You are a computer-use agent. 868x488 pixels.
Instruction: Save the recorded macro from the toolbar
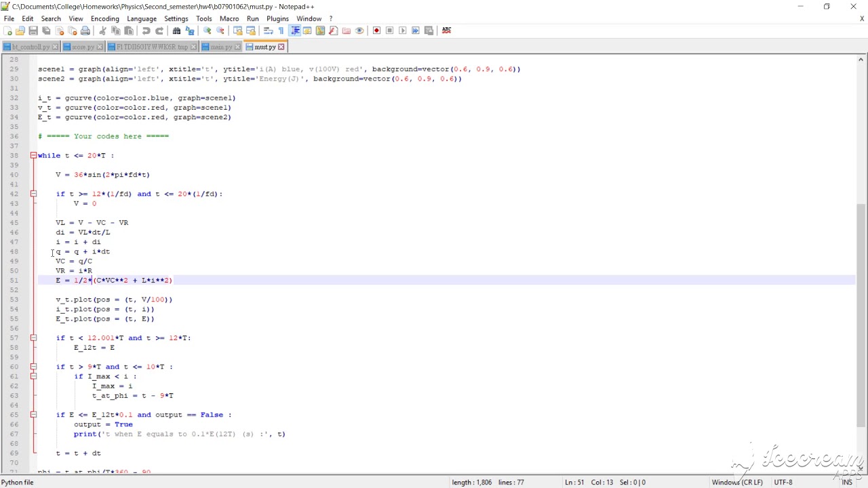coord(429,30)
